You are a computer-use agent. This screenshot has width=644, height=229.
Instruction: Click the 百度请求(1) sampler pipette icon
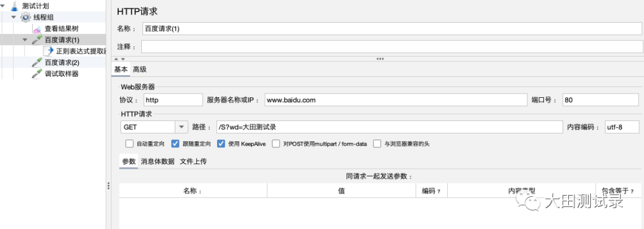pos(38,40)
